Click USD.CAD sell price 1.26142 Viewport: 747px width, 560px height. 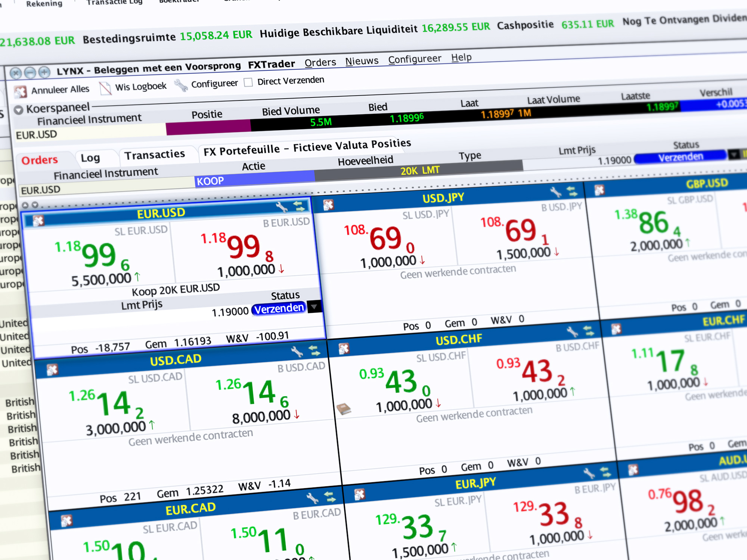point(106,404)
